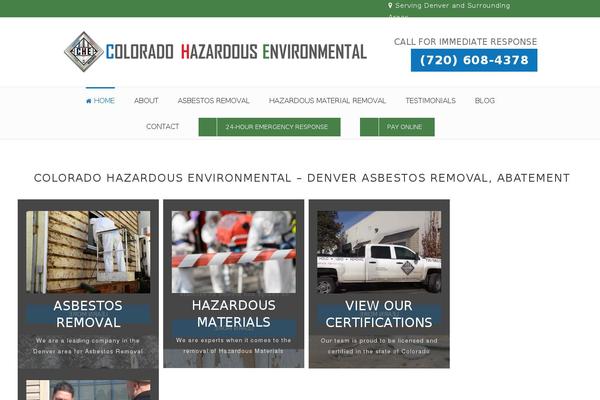Click the VIEW OUR CERTIFICATIONS card heading
The height and width of the screenshot is (400, 600).
(x=379, y=314)
